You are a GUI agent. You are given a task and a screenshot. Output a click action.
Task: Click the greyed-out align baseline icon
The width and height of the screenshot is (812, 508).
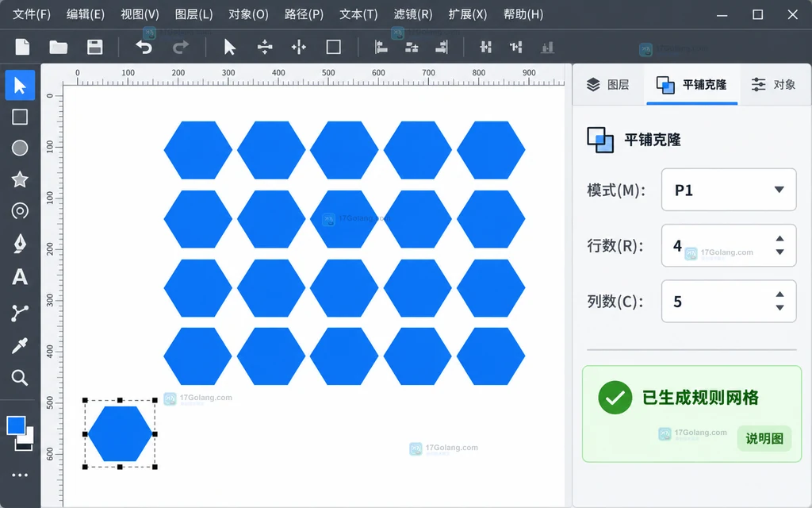(547, 47)
